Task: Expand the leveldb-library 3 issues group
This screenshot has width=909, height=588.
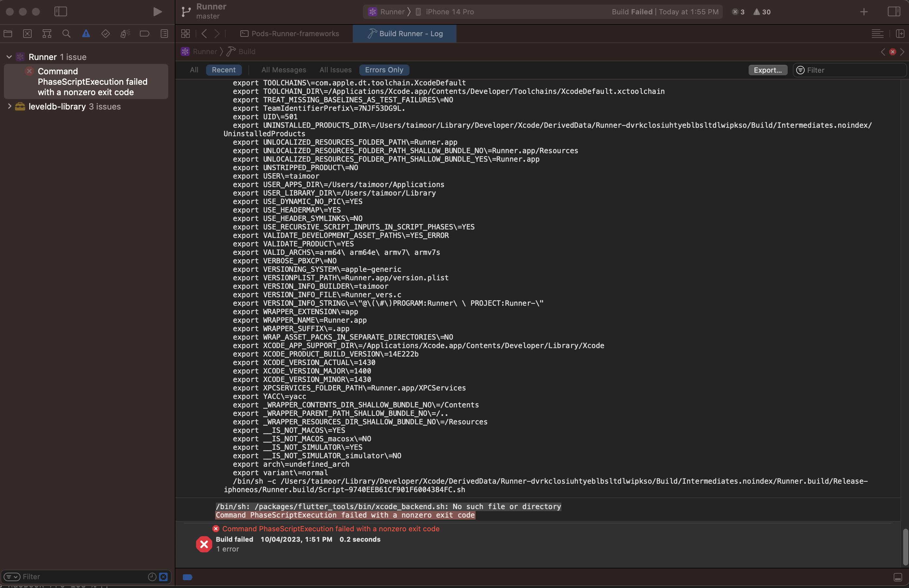Action: [x=9, y=107]
